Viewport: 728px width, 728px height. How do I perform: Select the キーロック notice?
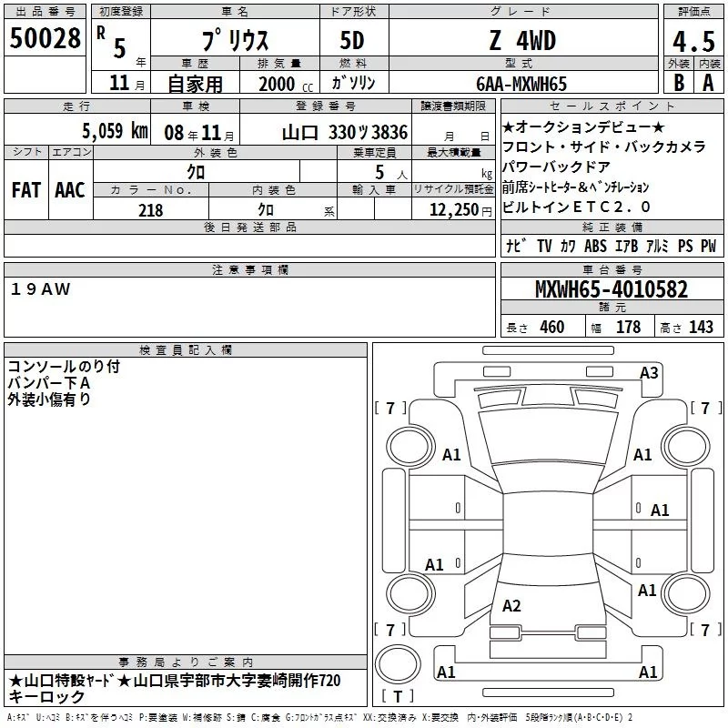click(x=46, y=697)
